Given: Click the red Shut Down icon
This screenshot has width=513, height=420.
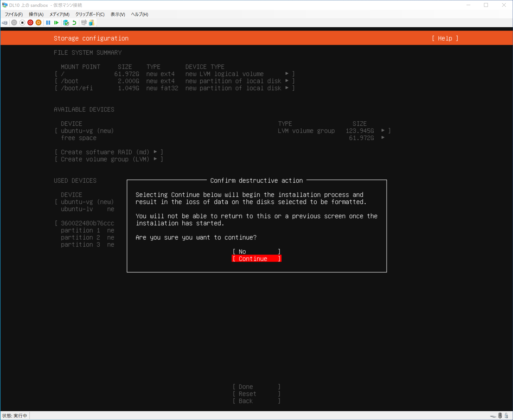Looking at the screenshot, I should 30,23.
